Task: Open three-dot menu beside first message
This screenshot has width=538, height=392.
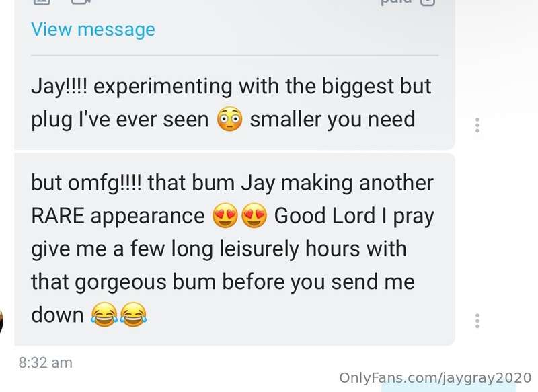Action: point(477,125)
